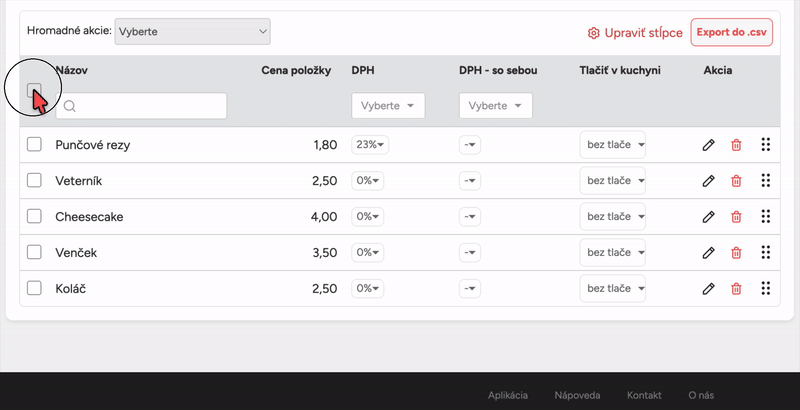Screen dimensions: 800x410
Task: Delete the Veterník item using trash icon
Action: tap(736, 181)
